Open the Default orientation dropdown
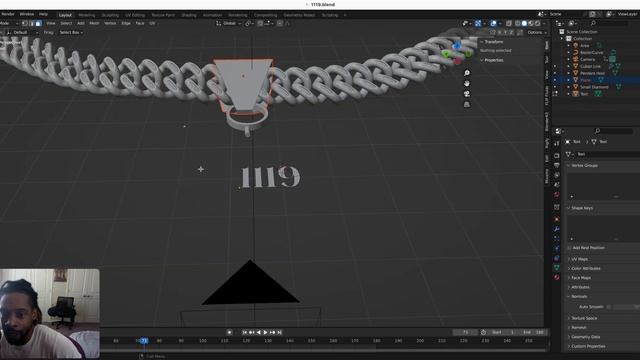 point(22,32)
